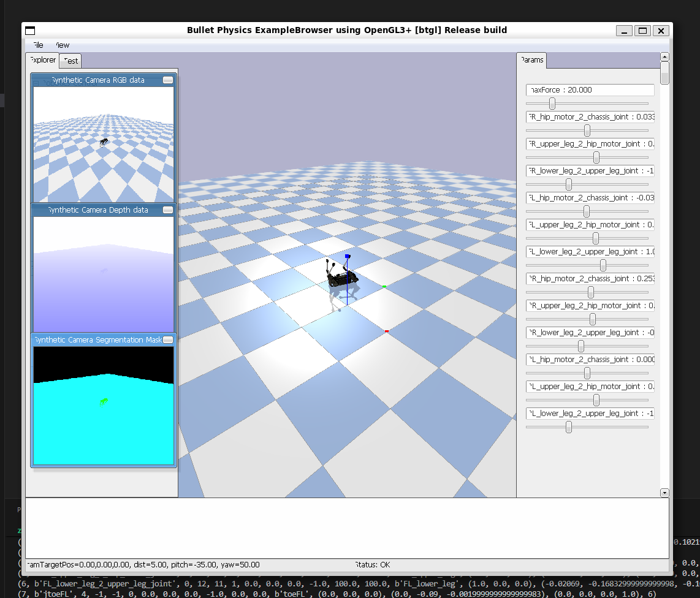This screenshot has height=598, width=700.
Task: Click the Bullet window application icon
Action: coord(30,31)
